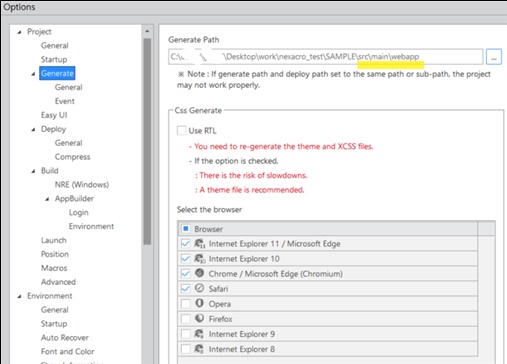Open General under Generate
Image resolution: width=507 pixels, height=364 pixels.
coord(68,87)
